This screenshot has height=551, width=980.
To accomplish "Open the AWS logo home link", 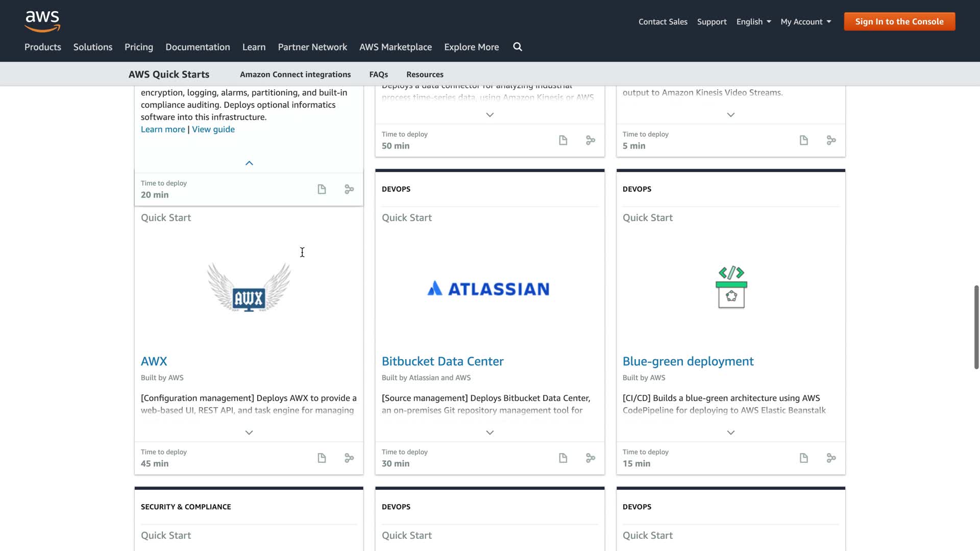I will 42,21.
